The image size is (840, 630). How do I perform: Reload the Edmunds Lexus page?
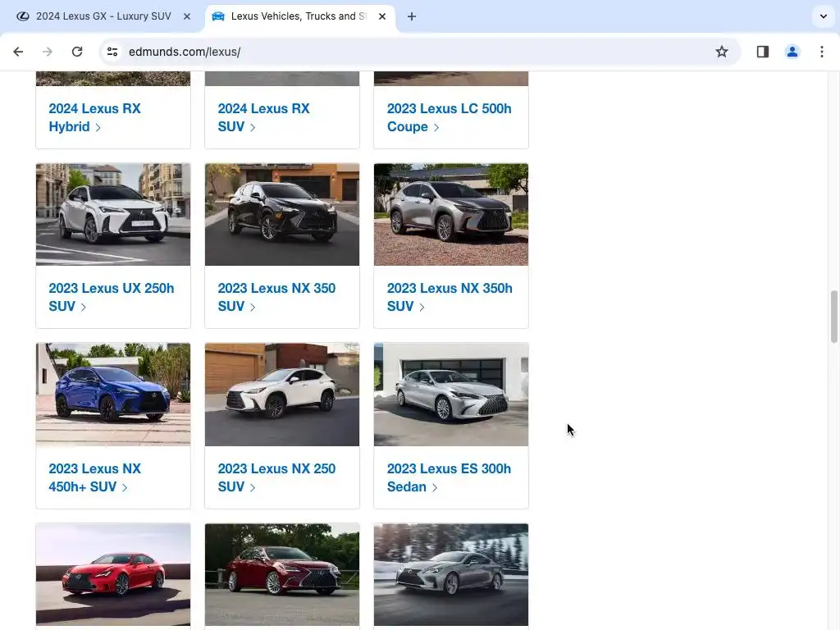[x=77, y=52]
